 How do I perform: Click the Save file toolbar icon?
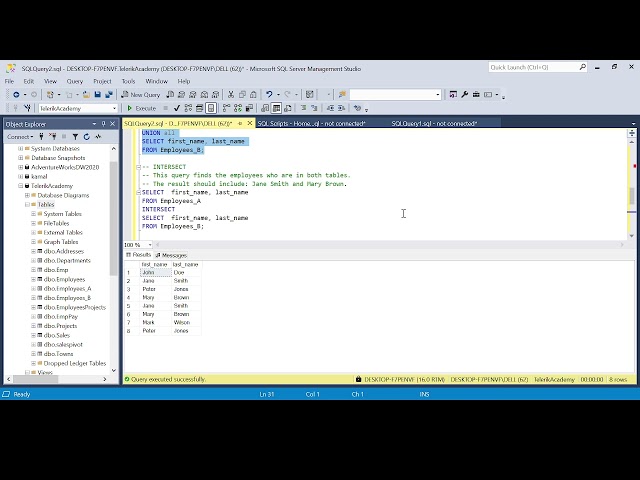pyautogui.click(x=98, y=95)
